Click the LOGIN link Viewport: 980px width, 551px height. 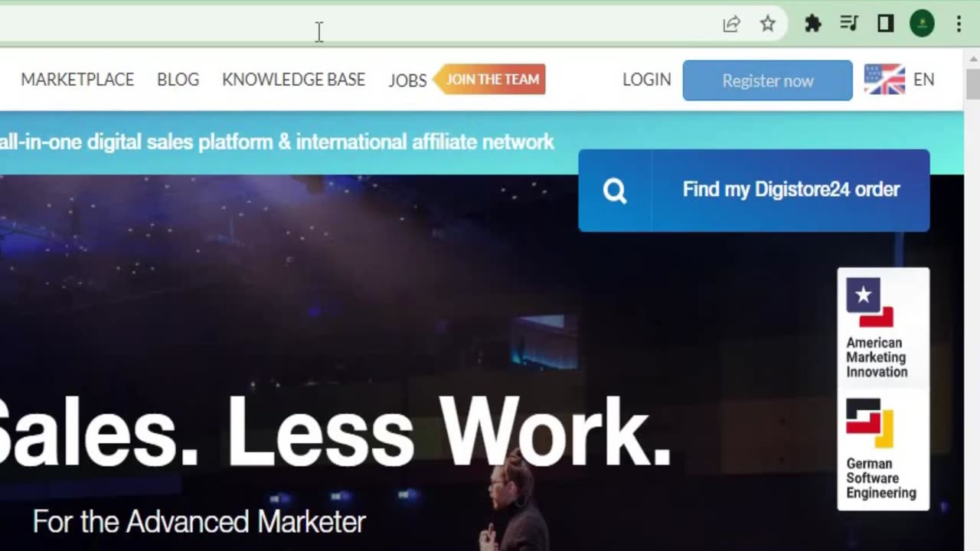pyautogui.click(x=646, y=80)
